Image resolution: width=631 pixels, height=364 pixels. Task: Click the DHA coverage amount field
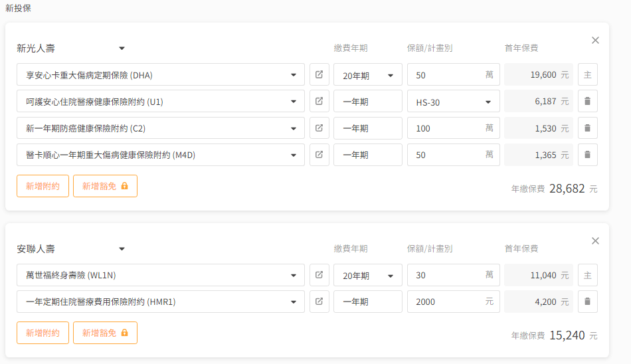click(445, 75)
